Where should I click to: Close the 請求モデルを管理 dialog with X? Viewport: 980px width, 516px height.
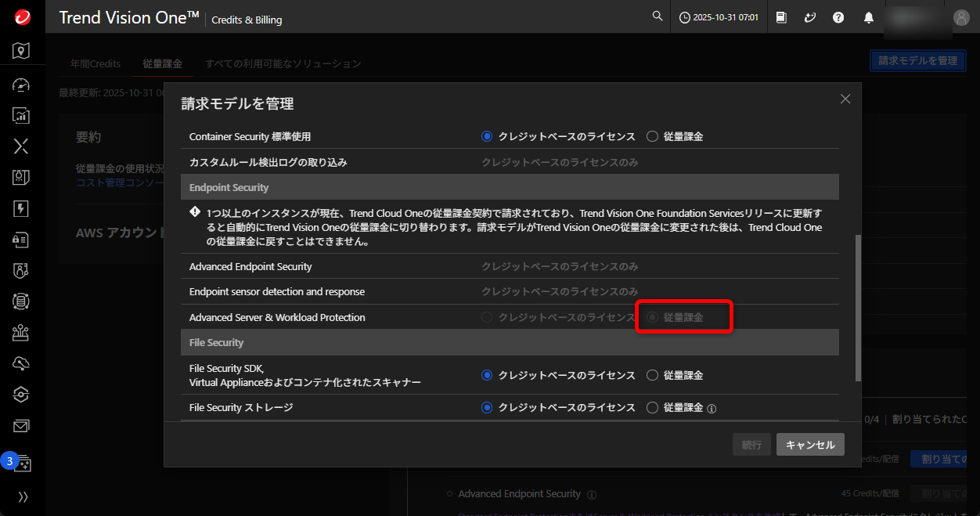[845, 99]
